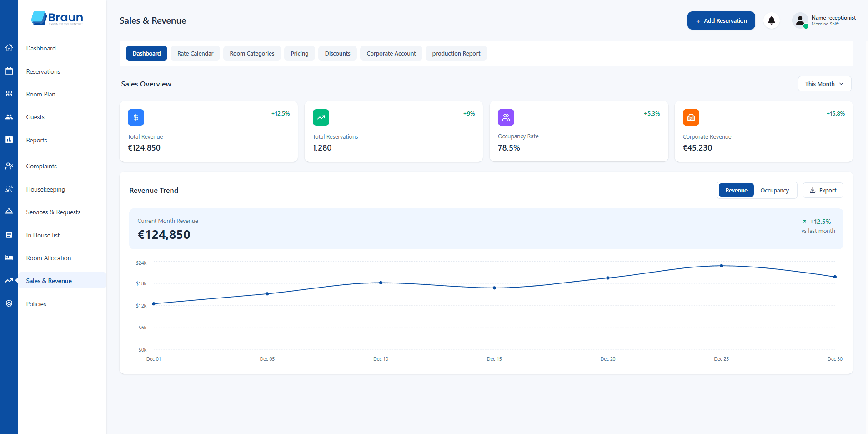Click the Add Reservation button
The height and width of the screenshot is (434, 868).
[721, 20]
